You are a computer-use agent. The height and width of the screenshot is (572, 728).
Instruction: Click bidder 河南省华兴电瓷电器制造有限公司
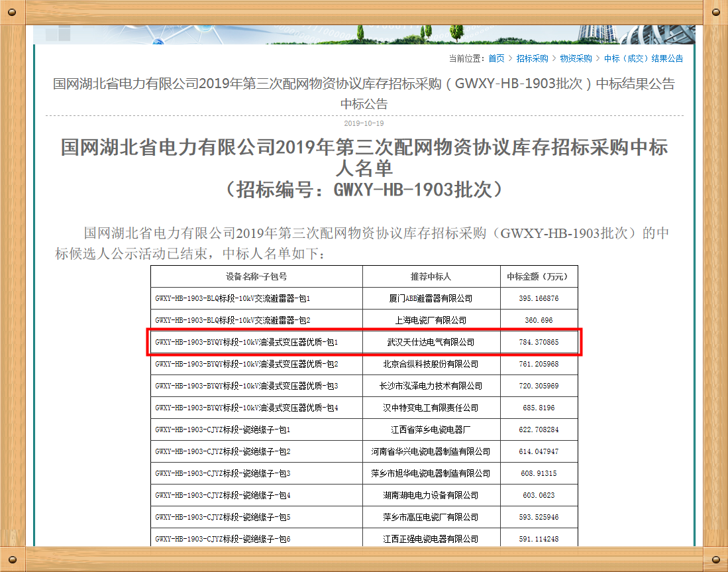pos(431,451)
